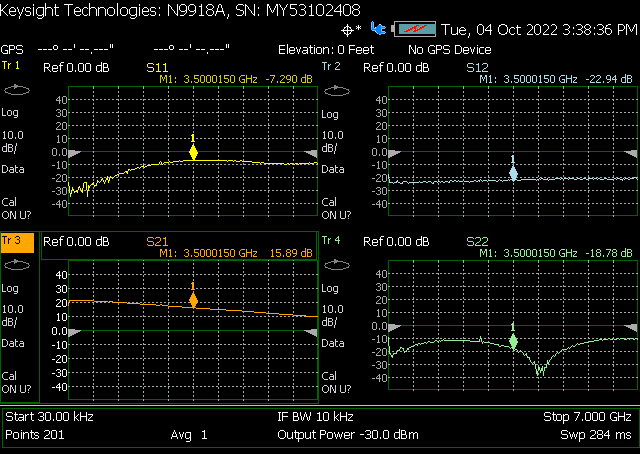Click the S12 trace marker diamond
This screenshot has width=640, height=454.
point(513,173)
